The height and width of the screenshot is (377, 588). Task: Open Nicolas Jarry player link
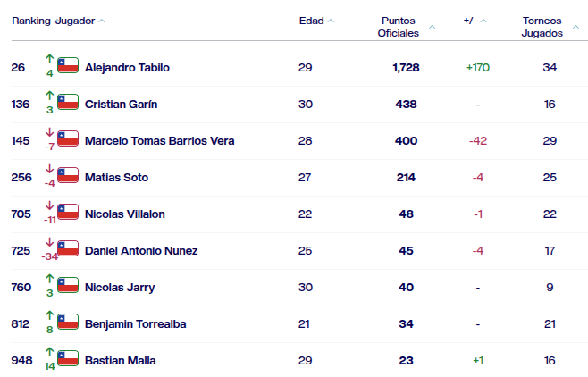coord(120,288)
